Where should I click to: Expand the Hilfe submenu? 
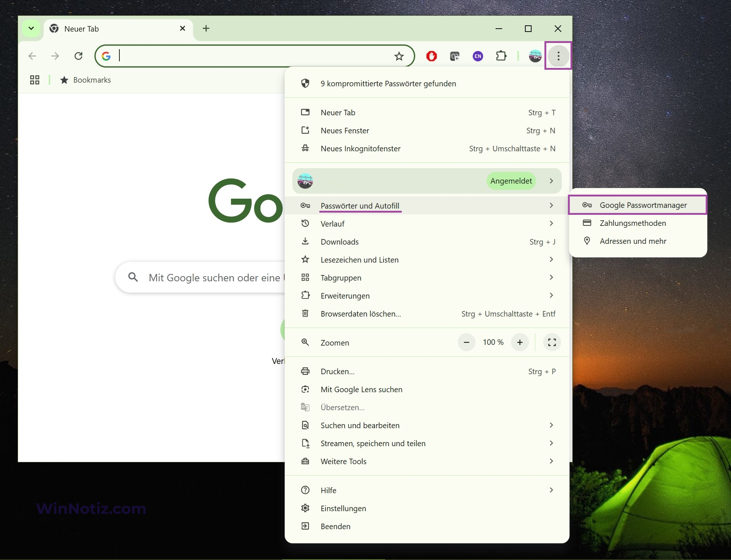point(427,490)
